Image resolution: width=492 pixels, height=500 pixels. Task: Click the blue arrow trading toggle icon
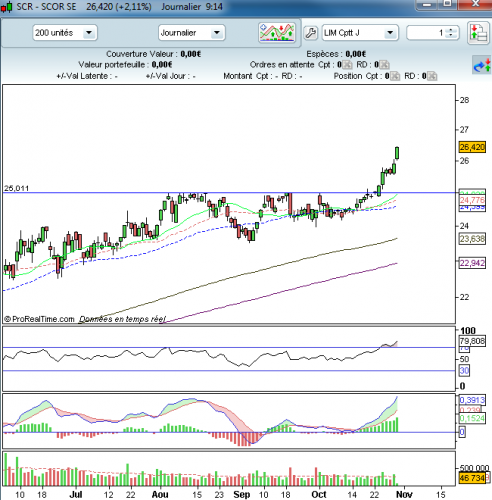(x=482, y=65)
